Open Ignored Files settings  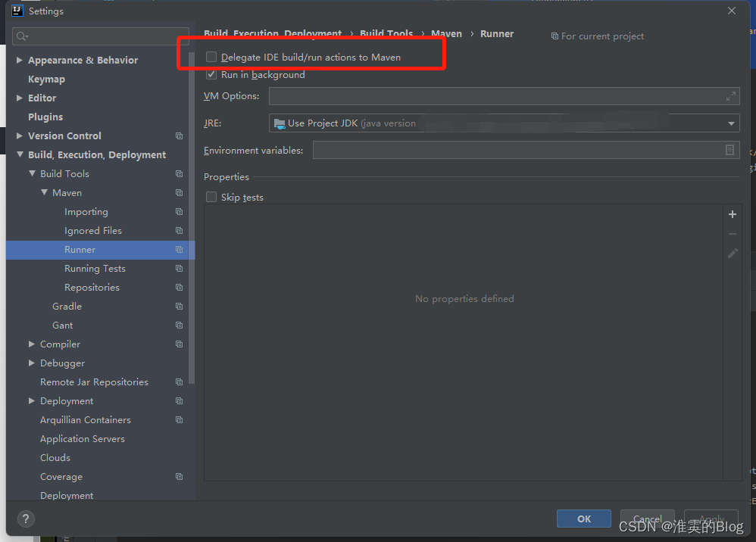(x=93, y=231)
